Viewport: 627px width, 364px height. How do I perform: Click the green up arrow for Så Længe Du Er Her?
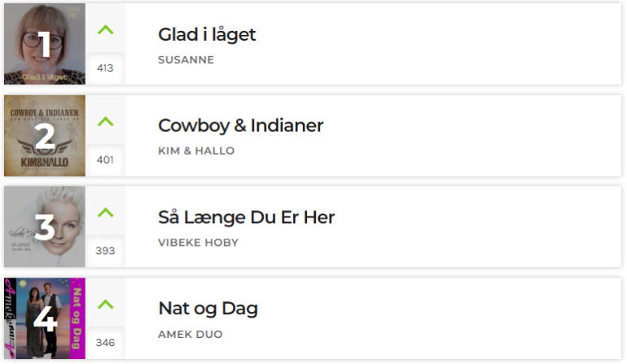click(106, 213)
